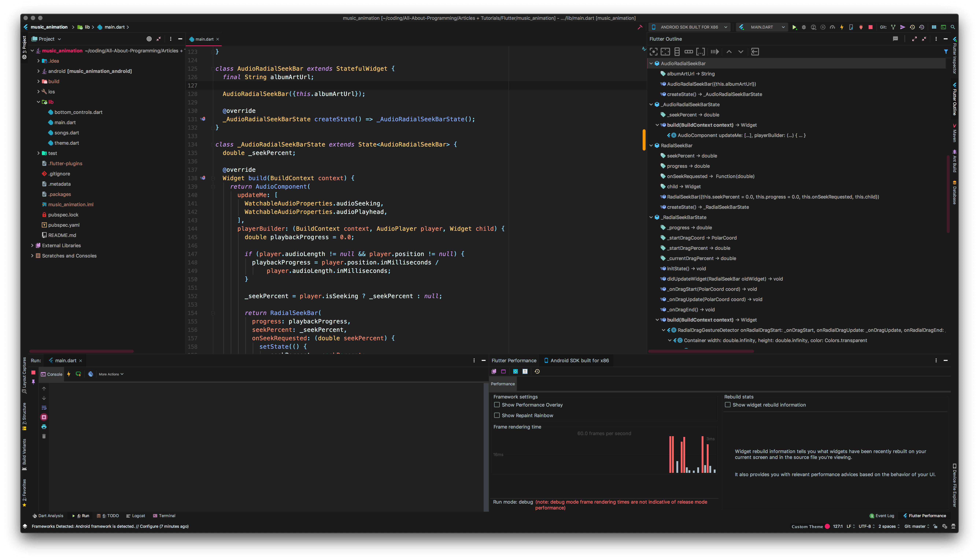Image resolution: width=979 pixels, height=560 pixels.
Task: Click UTF-8 encoding selector in status bar
Action: coord(867,526)
